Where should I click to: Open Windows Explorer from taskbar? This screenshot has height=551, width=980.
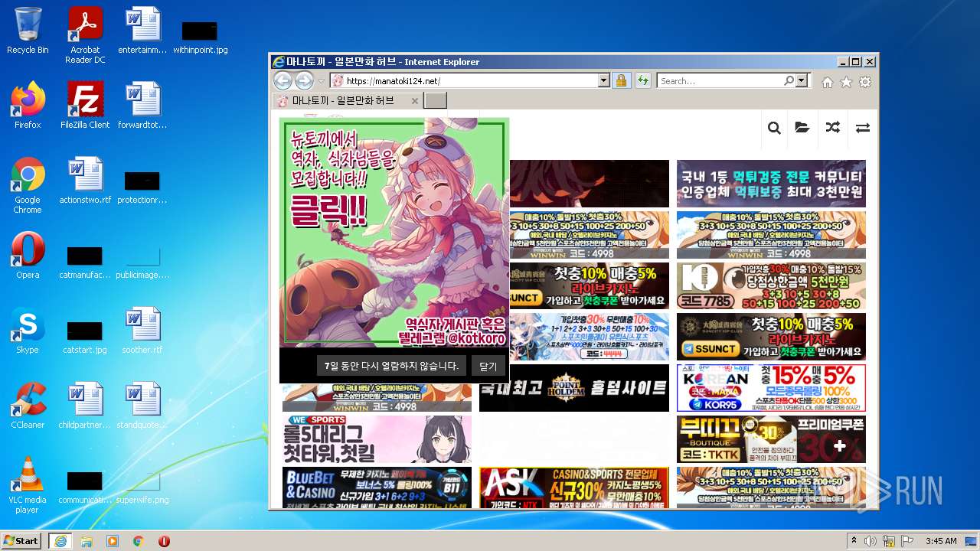tap(87, 541)
